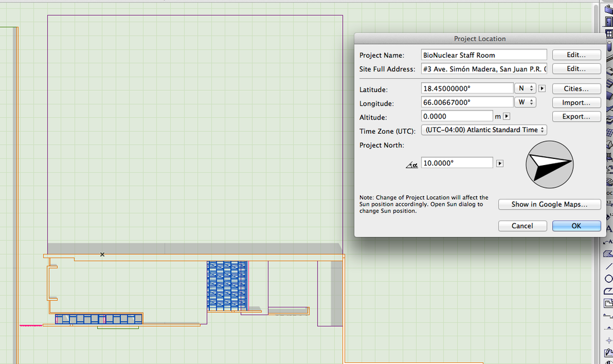Expand the arrow popup next to Latitude
The image size is (613, 364).
tap(542, 88)
